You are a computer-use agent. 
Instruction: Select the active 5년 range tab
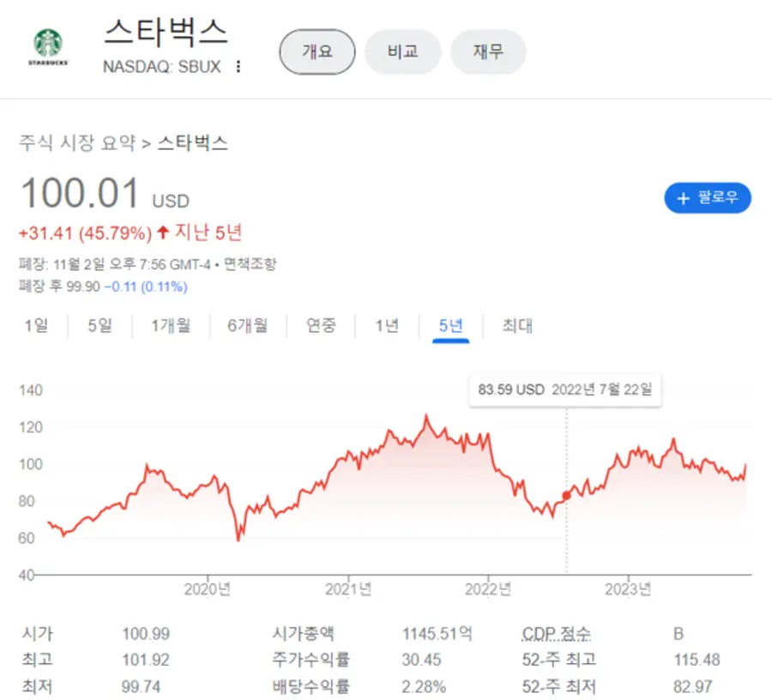tap(450, 326)
